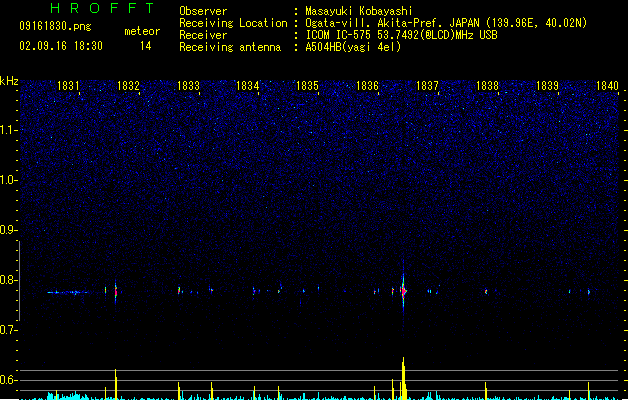Click the 1836 time axis marker
Image resolution: width=629 pixels, height=400 pixels.
tap(367, 86)
